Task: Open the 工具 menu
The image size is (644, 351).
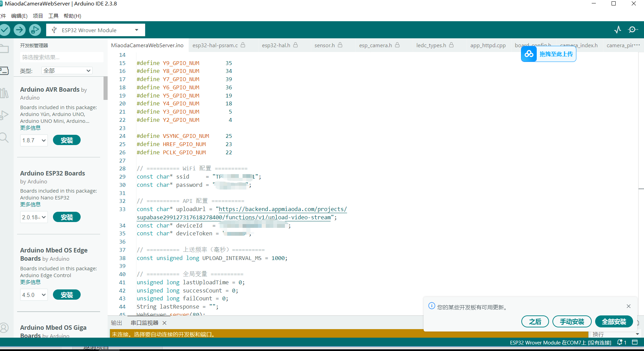Action: [53, 16]
